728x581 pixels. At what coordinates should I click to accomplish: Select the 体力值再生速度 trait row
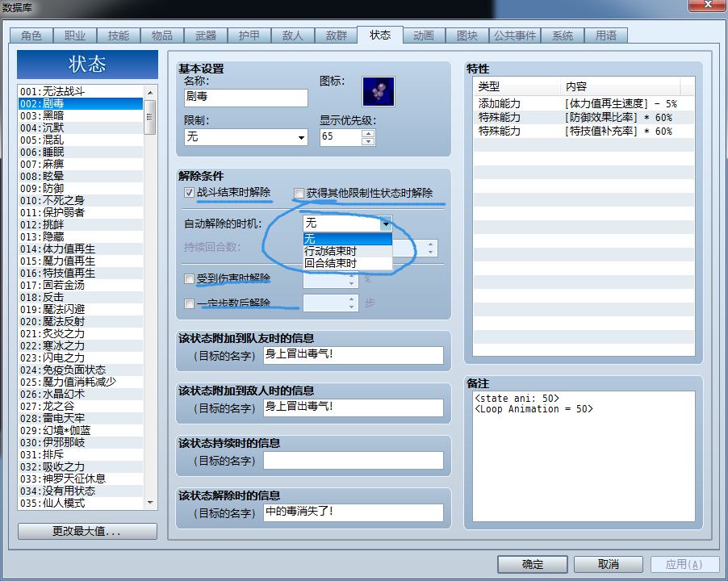584,103
